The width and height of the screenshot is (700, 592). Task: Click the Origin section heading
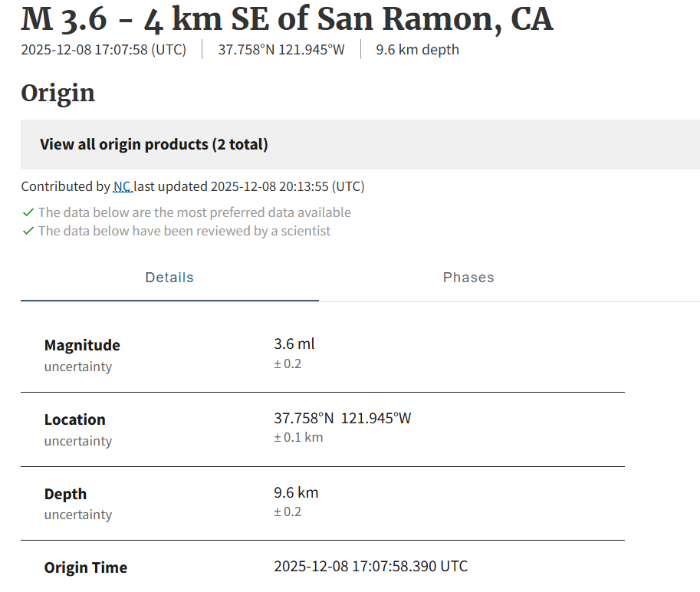tap(58, 93)
